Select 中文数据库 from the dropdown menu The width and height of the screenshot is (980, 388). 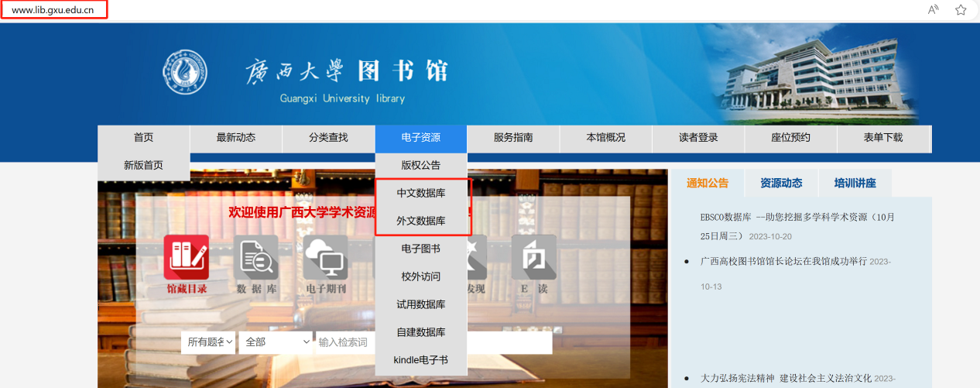[421, 193]
